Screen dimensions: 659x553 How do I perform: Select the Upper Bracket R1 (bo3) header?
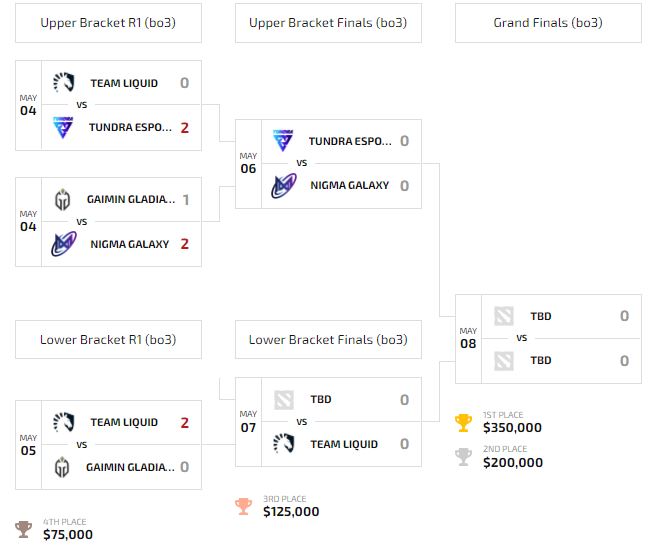coord(108,23)
